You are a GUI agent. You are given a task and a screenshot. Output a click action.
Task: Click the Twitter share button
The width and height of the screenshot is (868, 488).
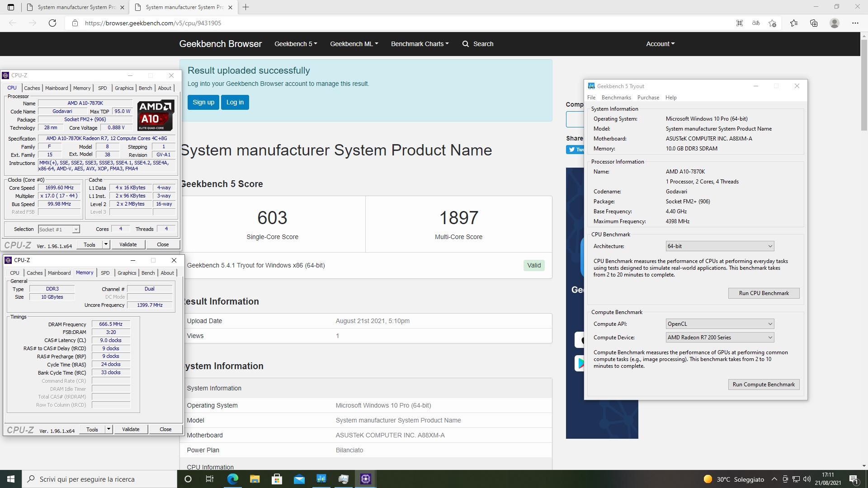coord(575,150)
